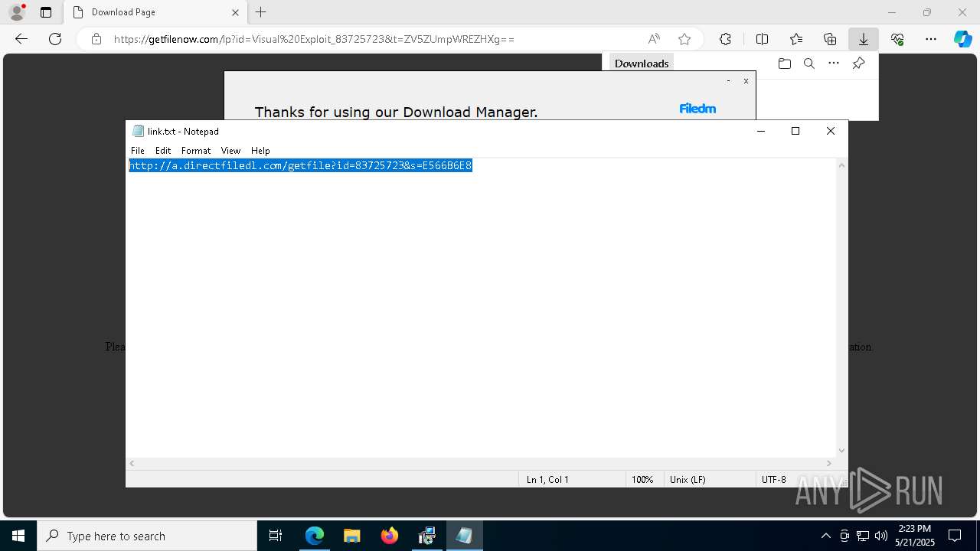Viewport: 980px width, 551px height.
Task: Click the Edge address bar URL
Action: coord(314,39)
